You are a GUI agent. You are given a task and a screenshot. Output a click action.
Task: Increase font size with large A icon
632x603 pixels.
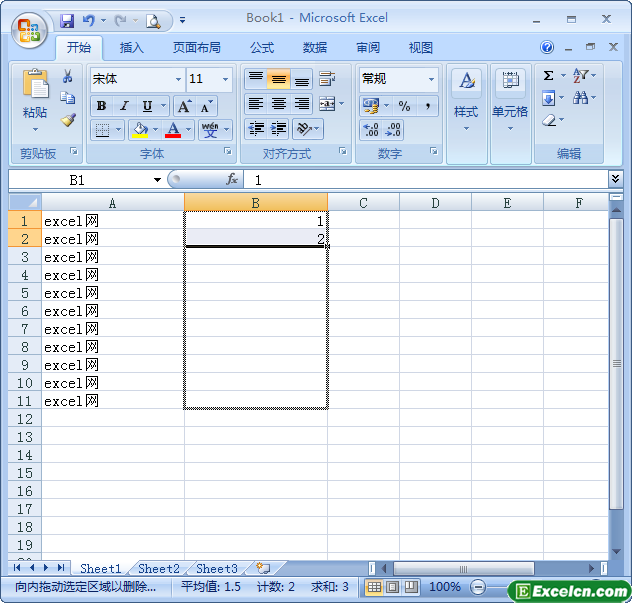coord(184,106)
